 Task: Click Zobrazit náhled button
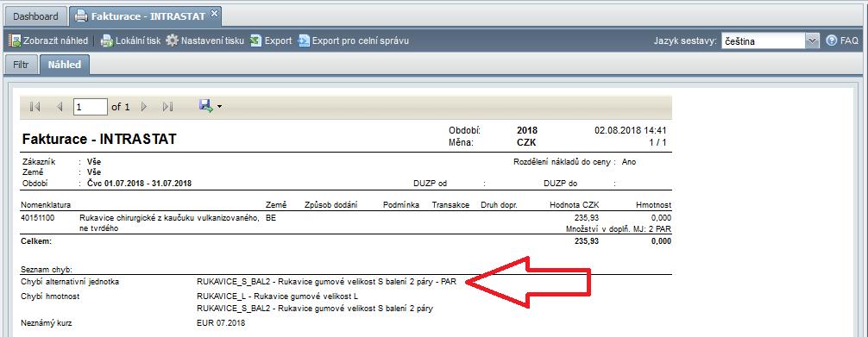(48, 41)
